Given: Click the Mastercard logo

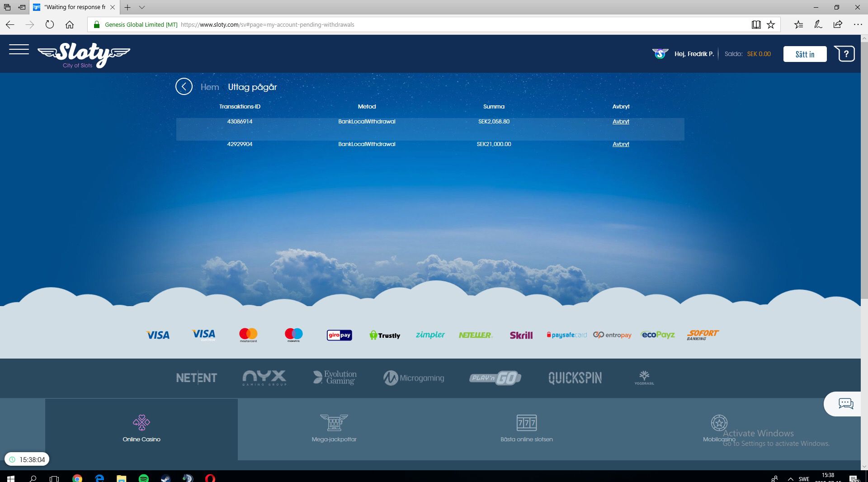Looking at the screenshot, I should [248, 335].
